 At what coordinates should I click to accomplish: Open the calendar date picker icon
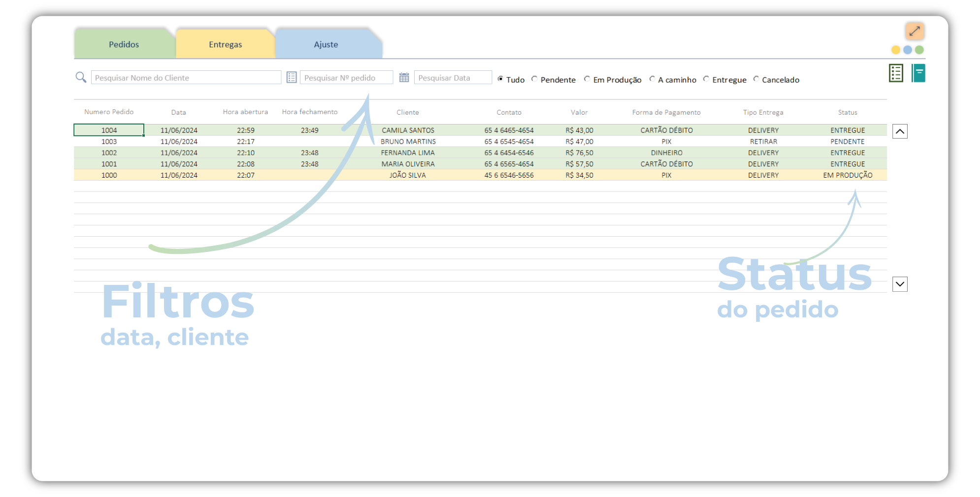404,77
